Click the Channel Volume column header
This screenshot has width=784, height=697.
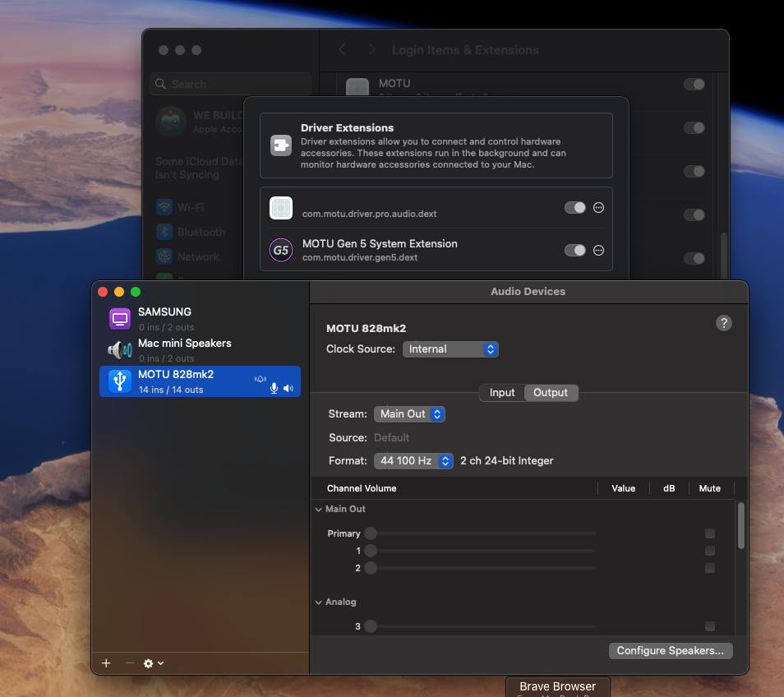click(x=362, y=488)
